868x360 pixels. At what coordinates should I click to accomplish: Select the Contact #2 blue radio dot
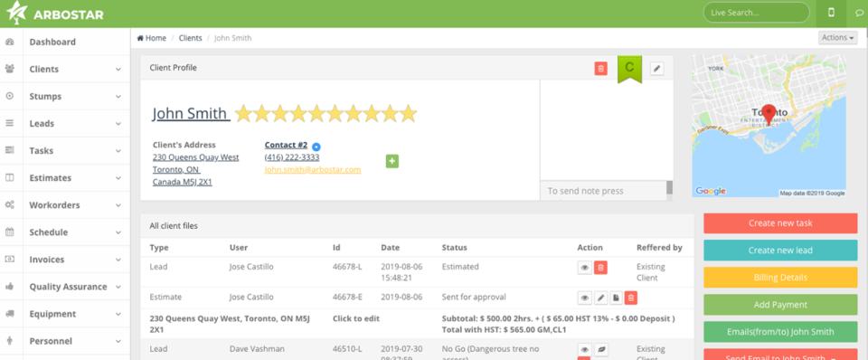pos(316,147)
